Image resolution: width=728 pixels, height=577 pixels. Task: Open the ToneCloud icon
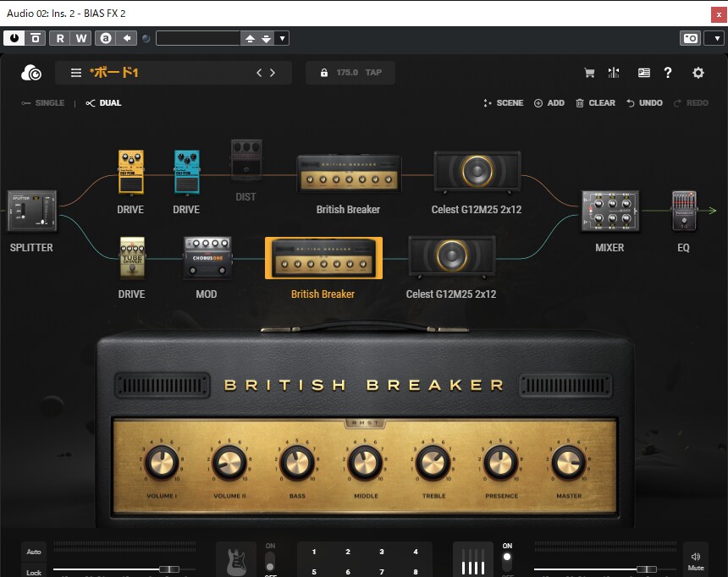(x=31, y=73)
